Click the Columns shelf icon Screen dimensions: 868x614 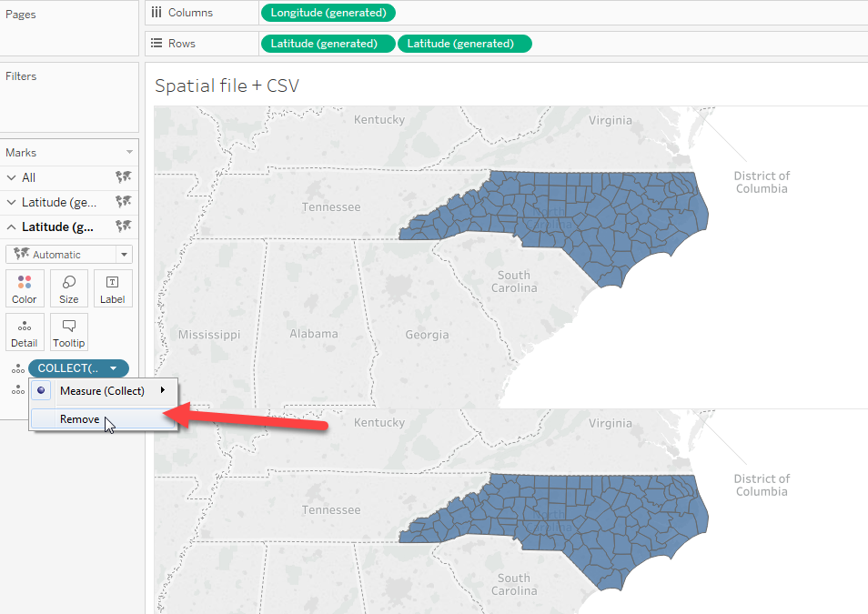pos(157,13)
